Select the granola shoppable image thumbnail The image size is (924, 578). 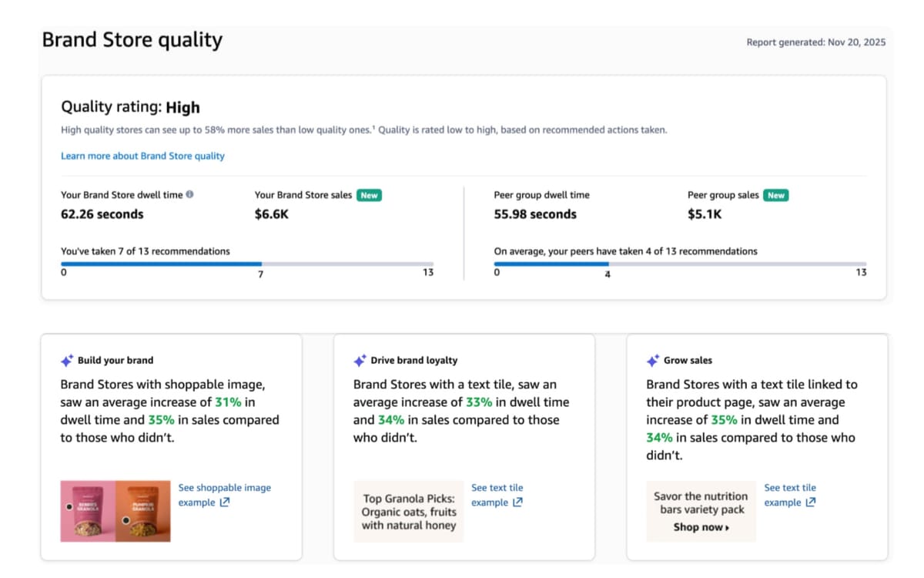click(115, 511)
